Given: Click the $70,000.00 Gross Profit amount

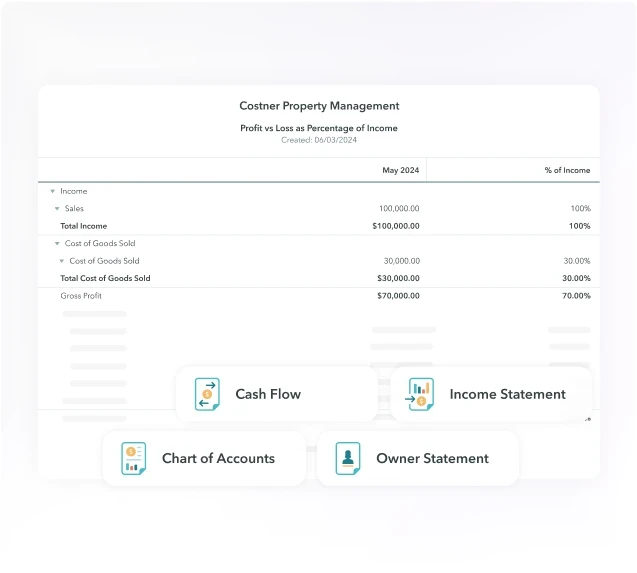Looking at the screenshot, I should (399, 296).
